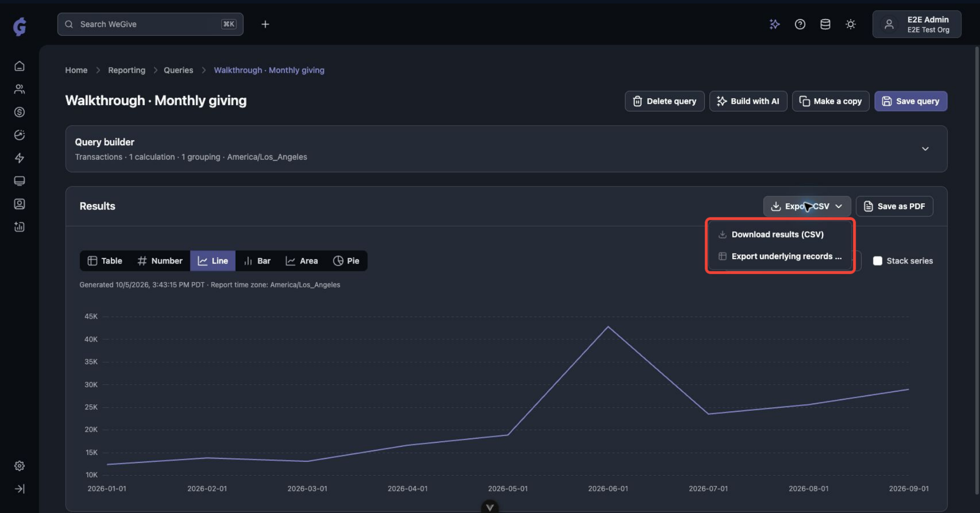Open the settings gear in sidebar
980x513 pixels.
20,466
